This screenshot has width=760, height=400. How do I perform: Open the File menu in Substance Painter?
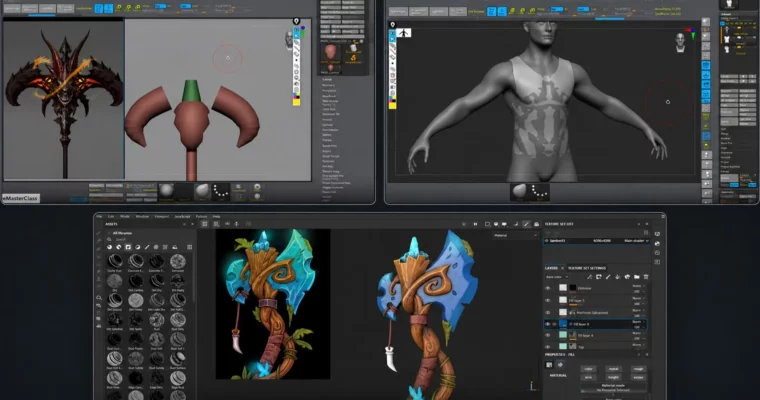[99, 216]
